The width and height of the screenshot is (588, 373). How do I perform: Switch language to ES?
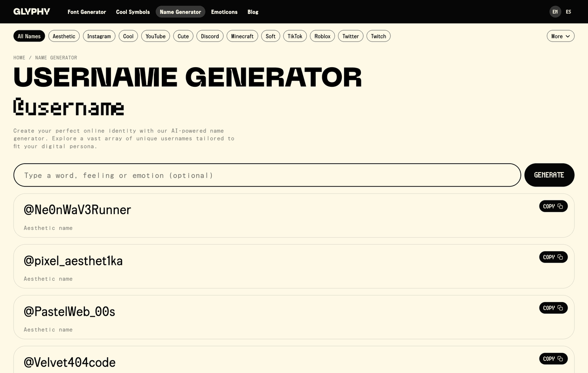point(568,12)
